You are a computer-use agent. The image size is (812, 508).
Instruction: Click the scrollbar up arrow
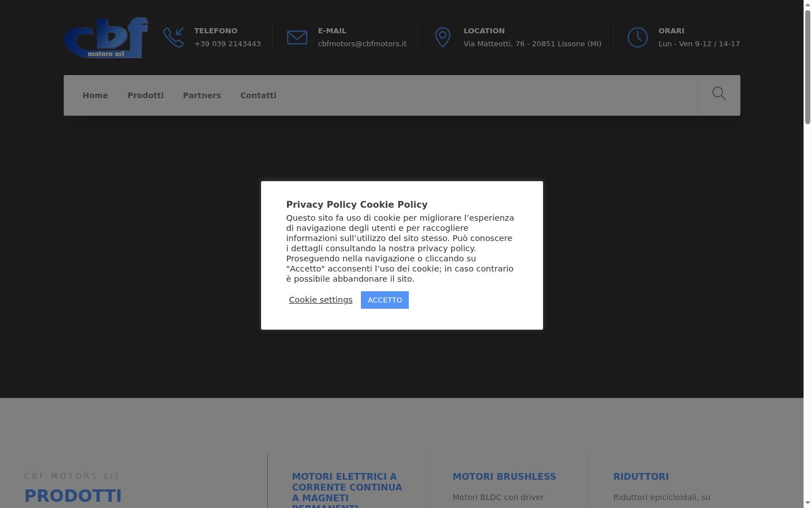click(x=807, y=5)
